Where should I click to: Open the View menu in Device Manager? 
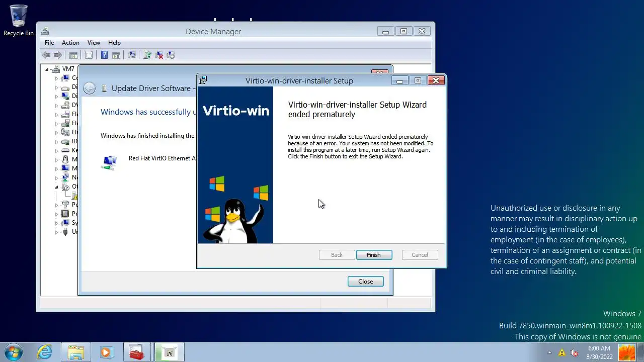tap(94, 43)
